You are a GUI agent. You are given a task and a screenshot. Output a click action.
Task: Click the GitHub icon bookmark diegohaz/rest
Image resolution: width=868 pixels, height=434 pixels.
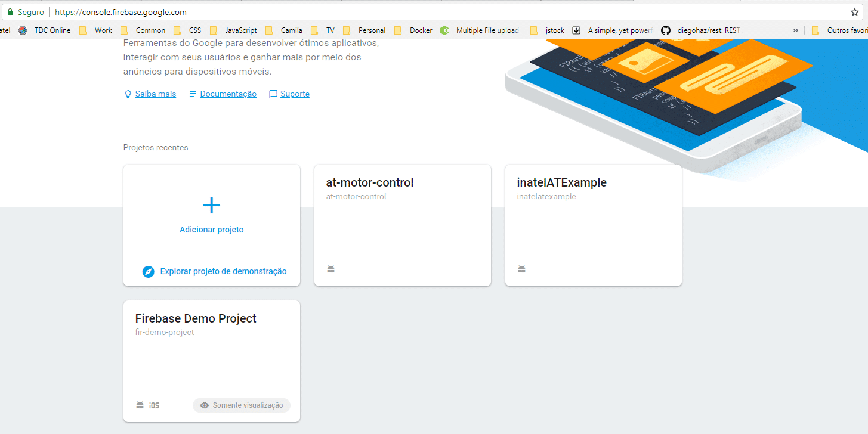point(666,30)
